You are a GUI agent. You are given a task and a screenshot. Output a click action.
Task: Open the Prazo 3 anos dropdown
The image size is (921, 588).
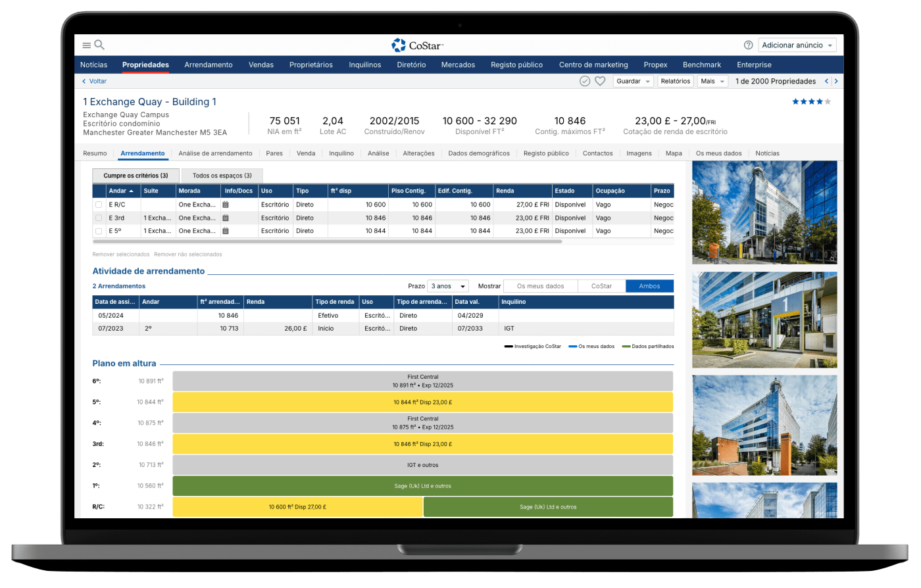pos(448,286)
